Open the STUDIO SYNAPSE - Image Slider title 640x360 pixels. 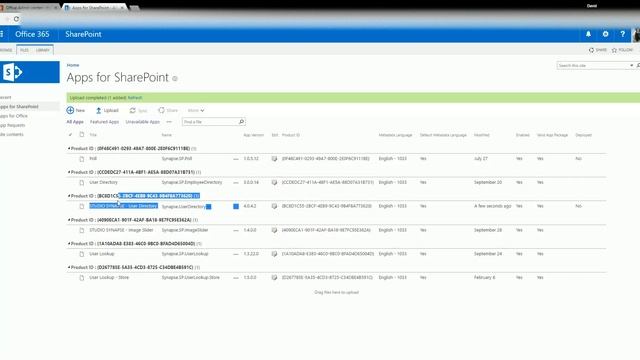point(121,230)
